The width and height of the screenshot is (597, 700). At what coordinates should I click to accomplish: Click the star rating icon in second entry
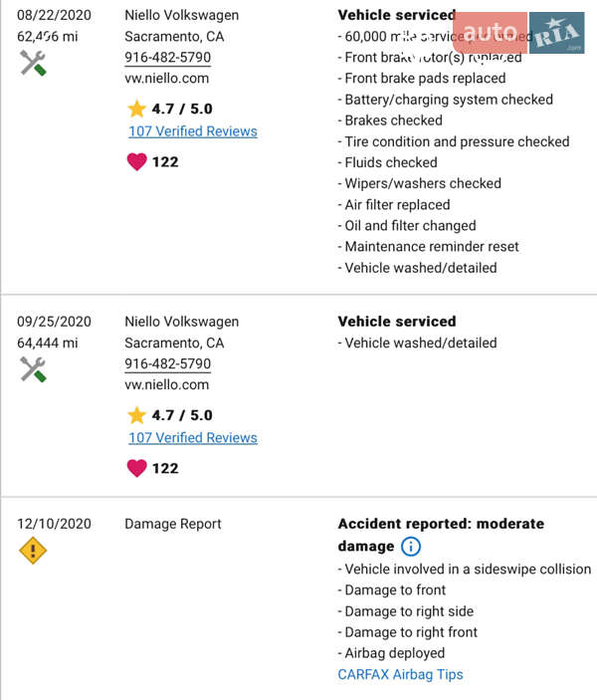136,415
